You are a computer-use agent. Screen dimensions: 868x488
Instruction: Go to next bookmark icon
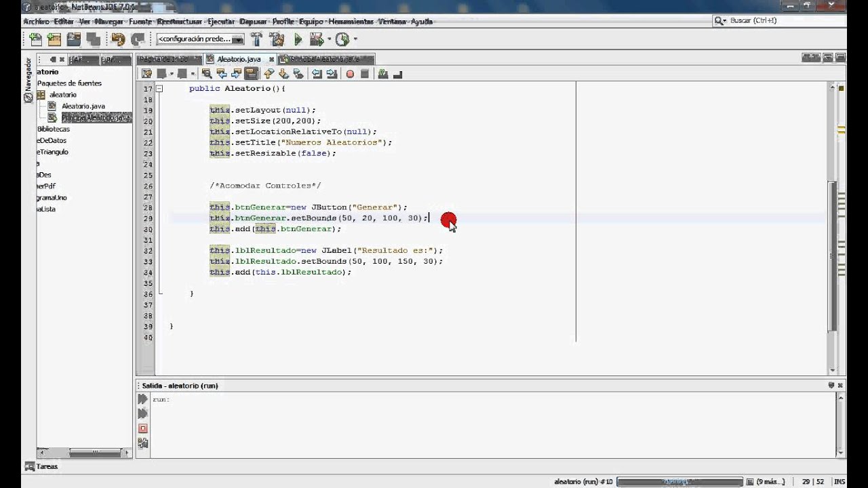pos(283,73)
